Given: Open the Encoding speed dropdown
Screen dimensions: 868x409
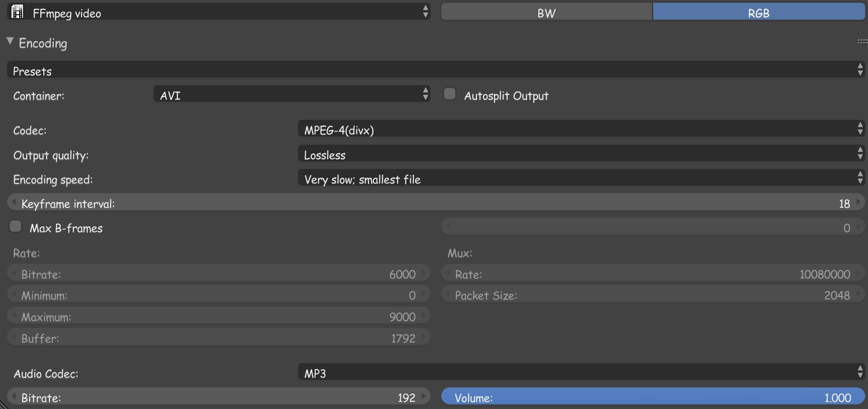Looking at the screenshot, I should pyautogui.click(x=581, y=178).
